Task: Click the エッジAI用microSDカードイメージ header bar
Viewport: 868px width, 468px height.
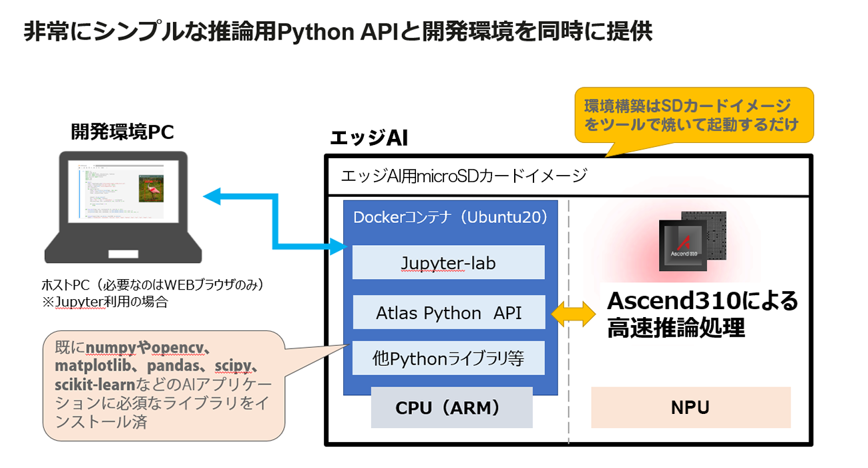Action: (x=568, y=176)
